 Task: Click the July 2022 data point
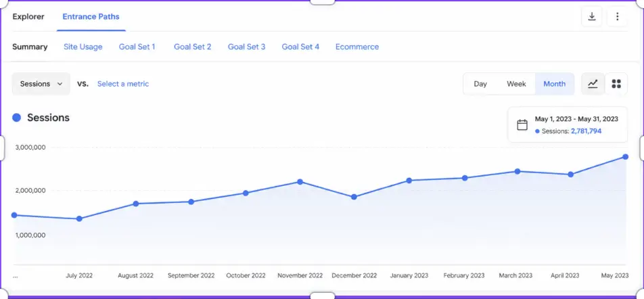click(79, 219)
